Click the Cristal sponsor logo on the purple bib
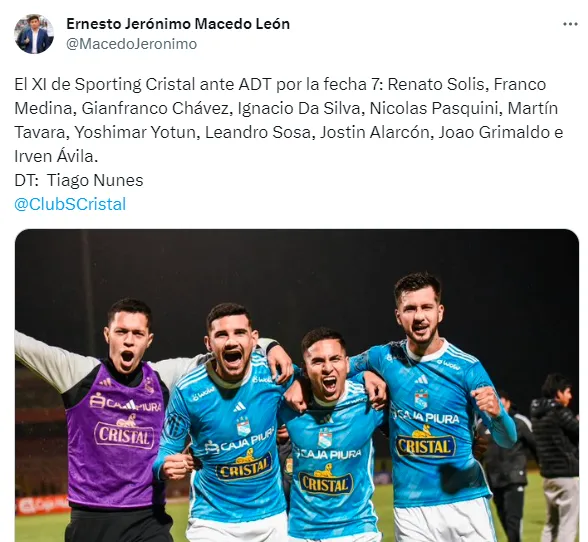588x542 pixels. [x=124, y=434]
